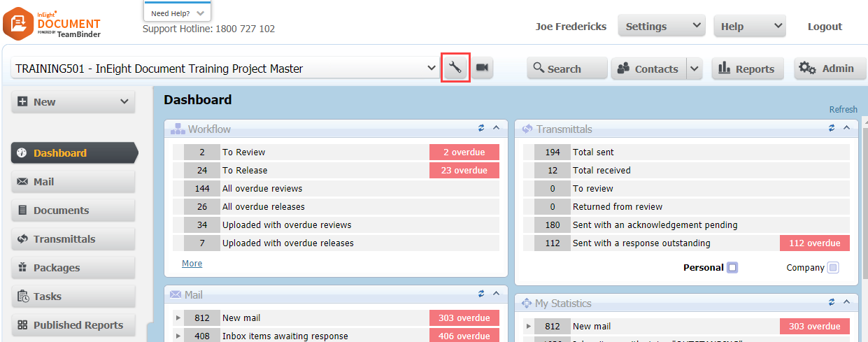
Task: Click the To Review workflow row
Action: pos(336,152)
